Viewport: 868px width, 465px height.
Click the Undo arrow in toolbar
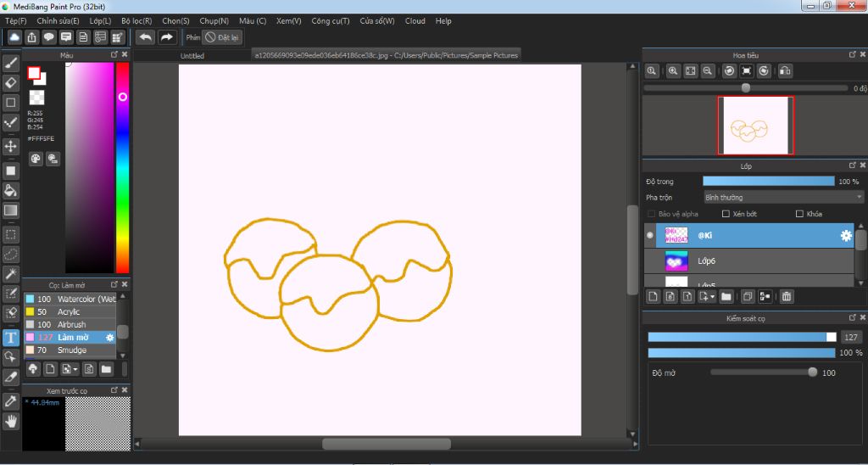pyautogui.click(x=146, y=37)
